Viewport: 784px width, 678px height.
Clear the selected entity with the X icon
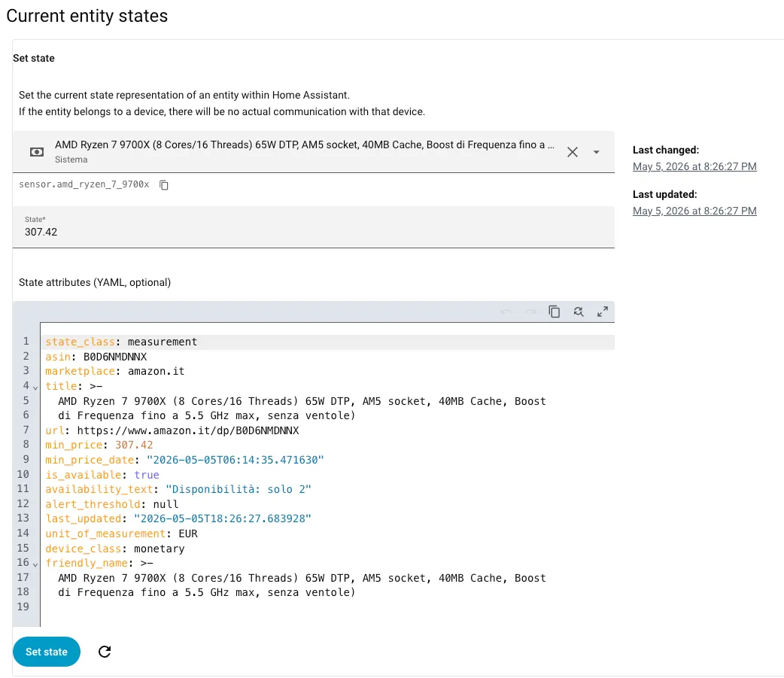(573, 152)
